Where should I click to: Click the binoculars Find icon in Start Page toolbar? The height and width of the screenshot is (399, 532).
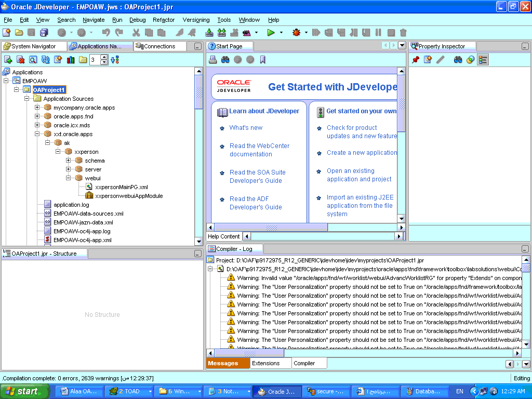click(225, 60)
